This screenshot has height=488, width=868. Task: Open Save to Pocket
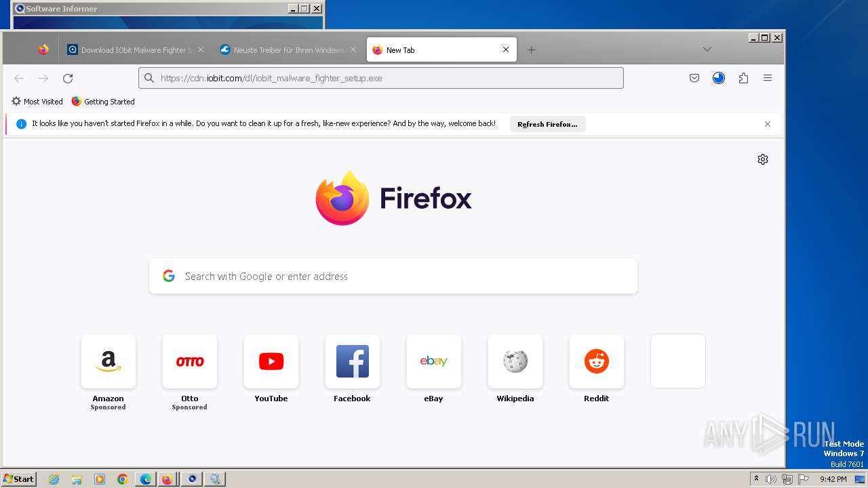[x=694, y=78]
